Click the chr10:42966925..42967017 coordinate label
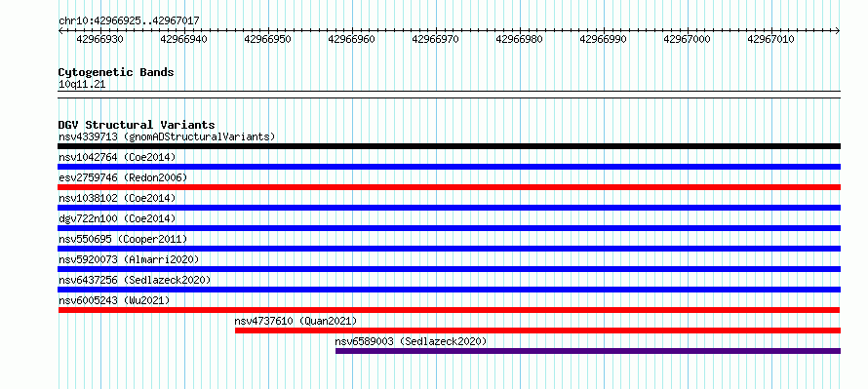The image size is (868, 389). (129, 21)
